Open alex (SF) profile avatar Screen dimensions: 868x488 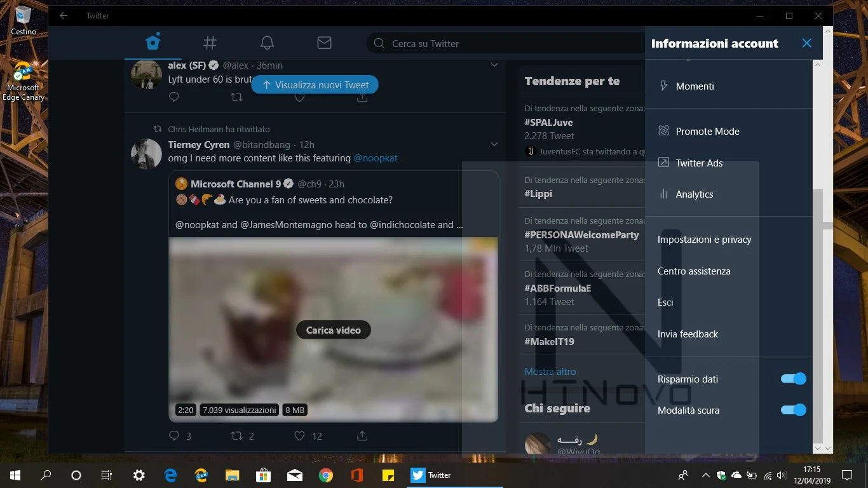146,75
